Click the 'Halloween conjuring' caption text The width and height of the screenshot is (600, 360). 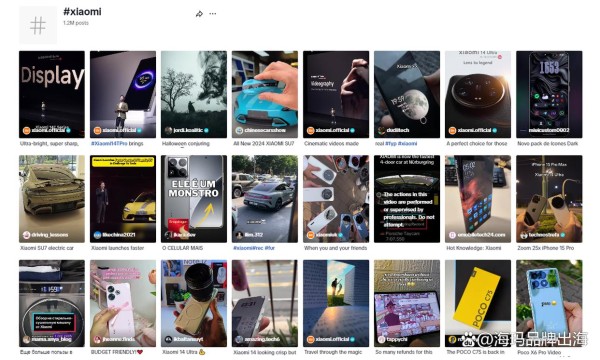point(186,143)
